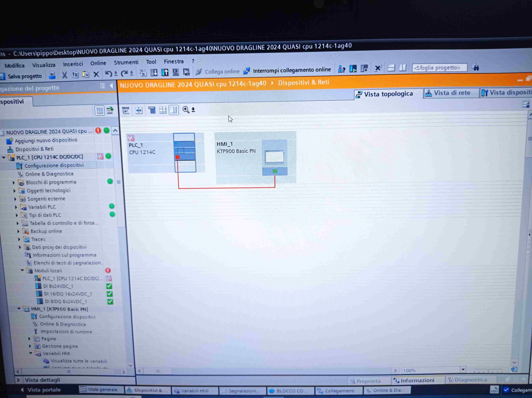Expand Tipi di dati PLC node
The width and height of the screenshot is (532, 398).
(x=17, y=215)
